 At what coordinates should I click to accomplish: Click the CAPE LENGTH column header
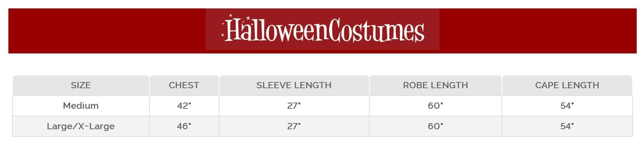(x=567, y=85)
